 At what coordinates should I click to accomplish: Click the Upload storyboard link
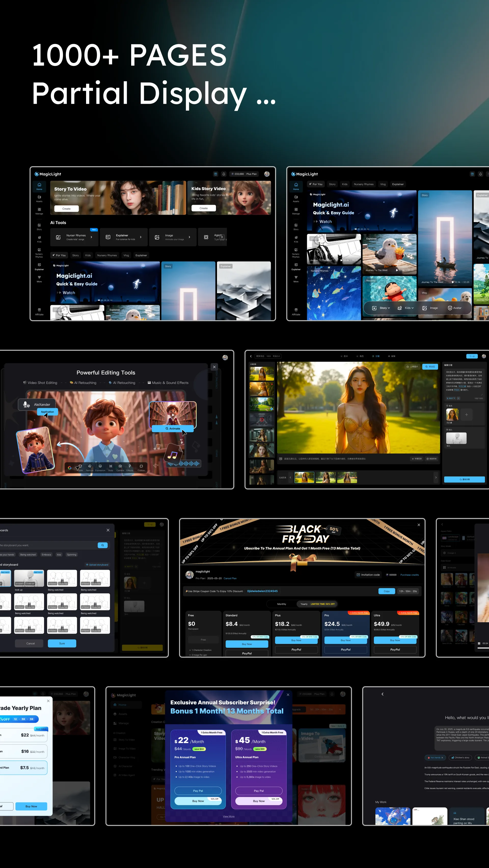coord(97,565)
